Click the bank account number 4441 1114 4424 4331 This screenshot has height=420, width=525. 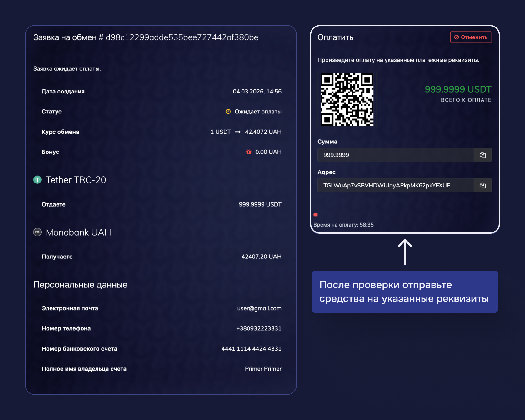[x=251, y=349]
